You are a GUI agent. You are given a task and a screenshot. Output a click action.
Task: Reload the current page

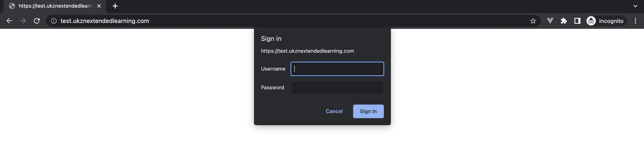pos(37,21)
